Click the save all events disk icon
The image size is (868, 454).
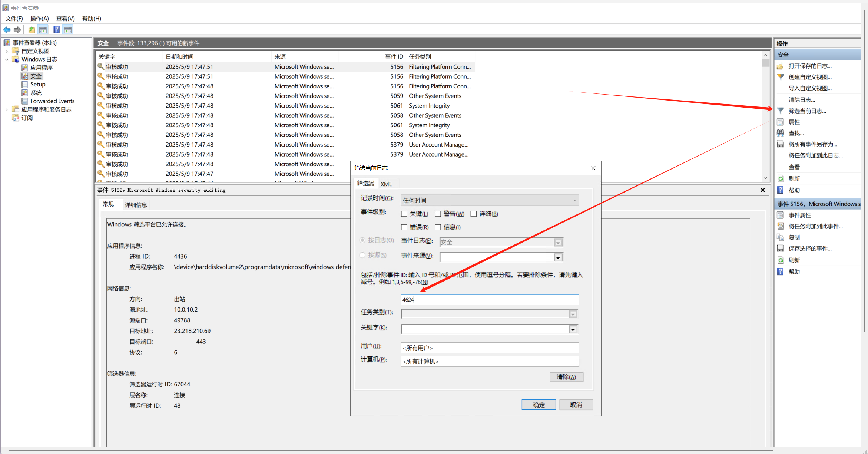(781, 144)
